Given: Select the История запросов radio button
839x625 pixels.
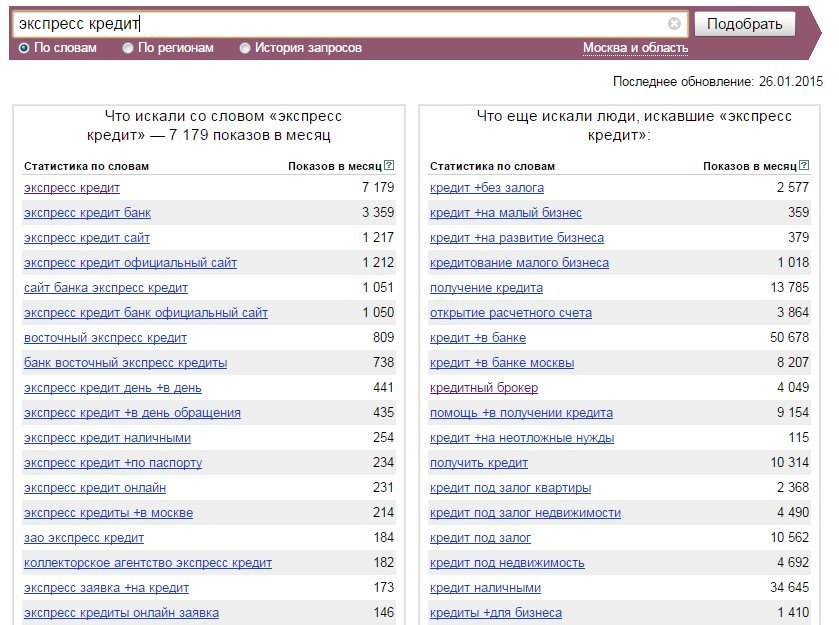Looking at the screenshot, I should [245, 48].
